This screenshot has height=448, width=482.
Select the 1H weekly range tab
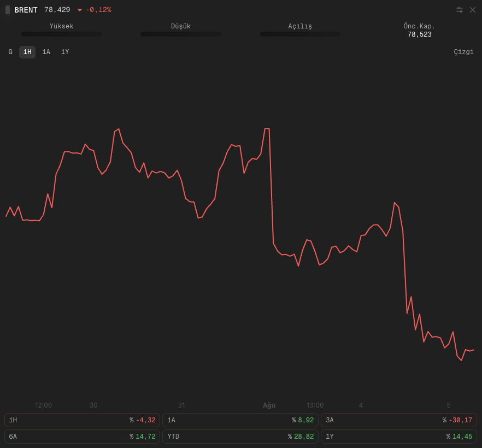point(27,52)
